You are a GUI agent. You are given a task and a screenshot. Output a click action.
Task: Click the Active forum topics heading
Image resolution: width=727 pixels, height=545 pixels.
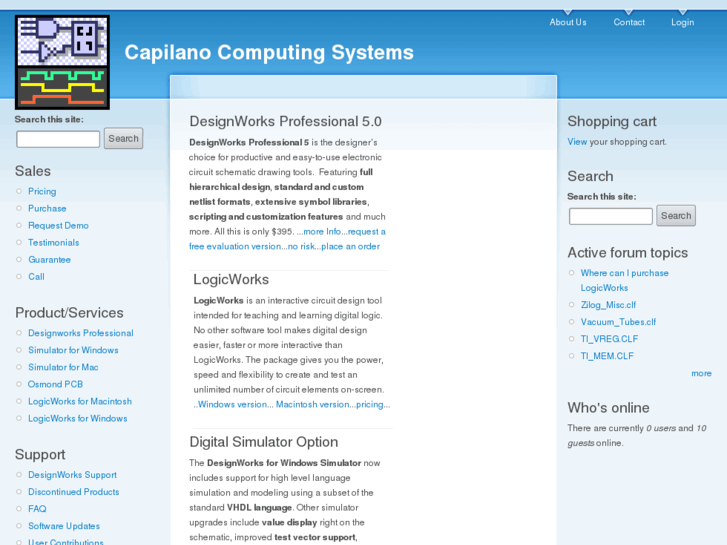[627, 253]
